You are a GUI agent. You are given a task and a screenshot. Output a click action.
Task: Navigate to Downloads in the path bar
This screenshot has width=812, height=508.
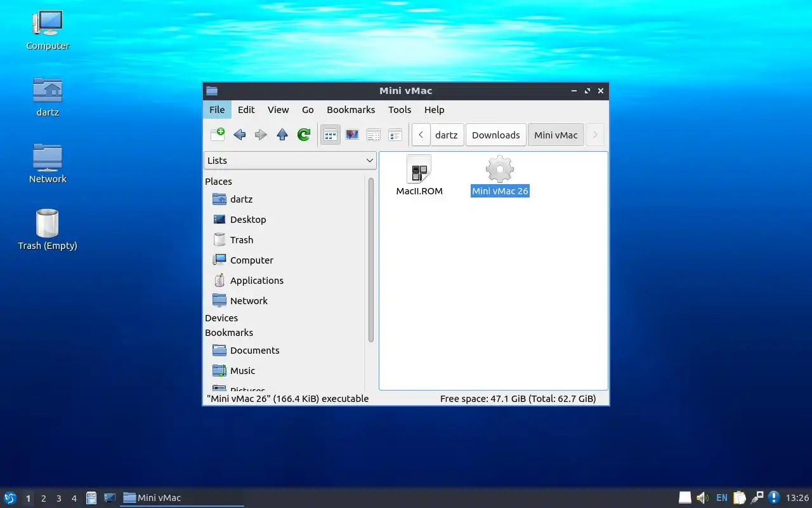(496, 135)
